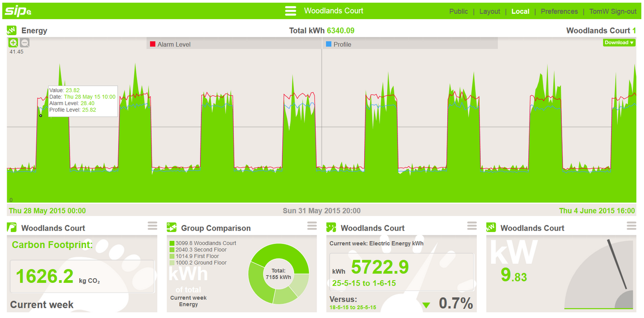Click TomW Sign-out
The width and height of the screenshot is (644, 318).
tap(613, 11)
